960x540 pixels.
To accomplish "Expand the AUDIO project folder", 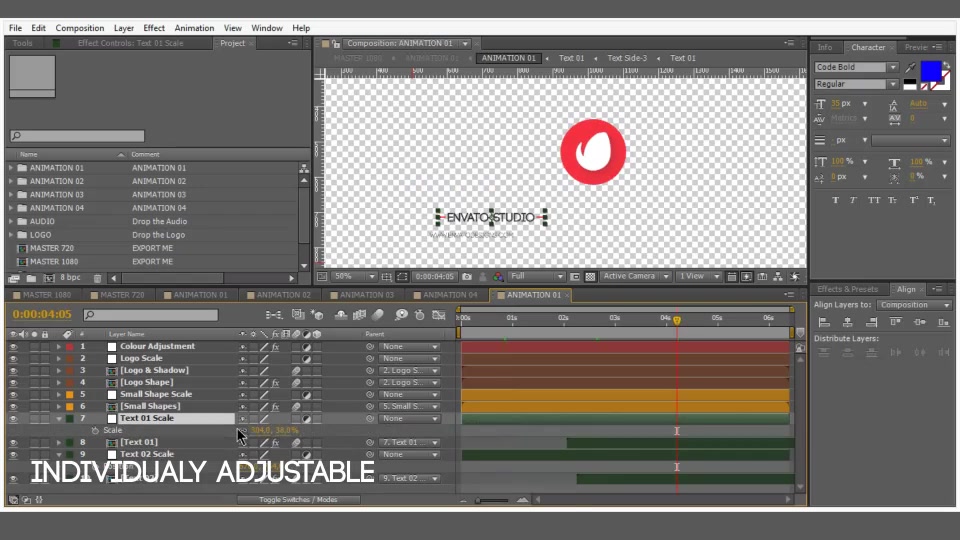I will pos(10,222).
